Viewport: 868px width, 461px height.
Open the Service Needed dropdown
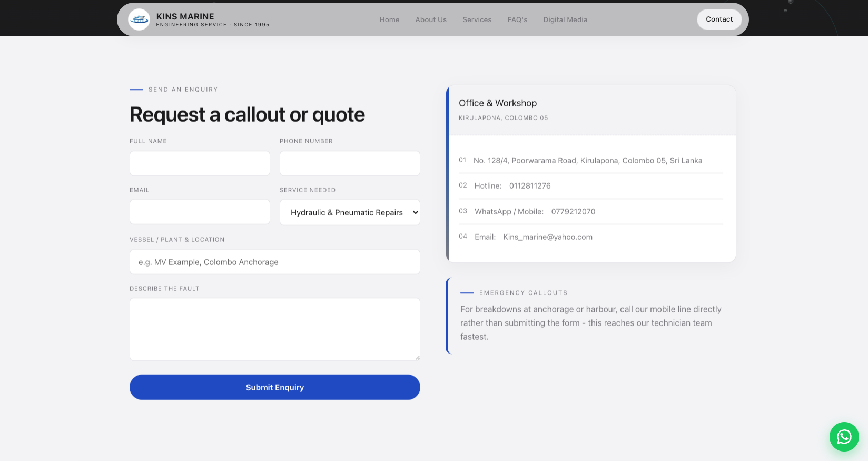(350, 212)
